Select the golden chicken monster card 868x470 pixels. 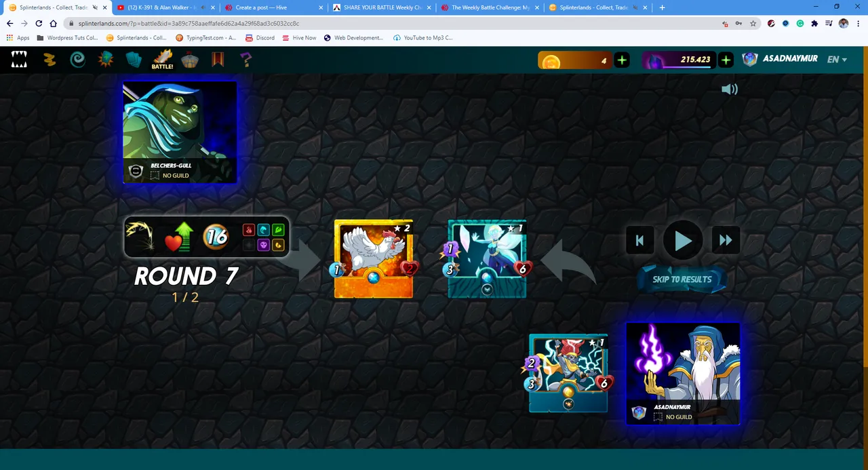374,259
